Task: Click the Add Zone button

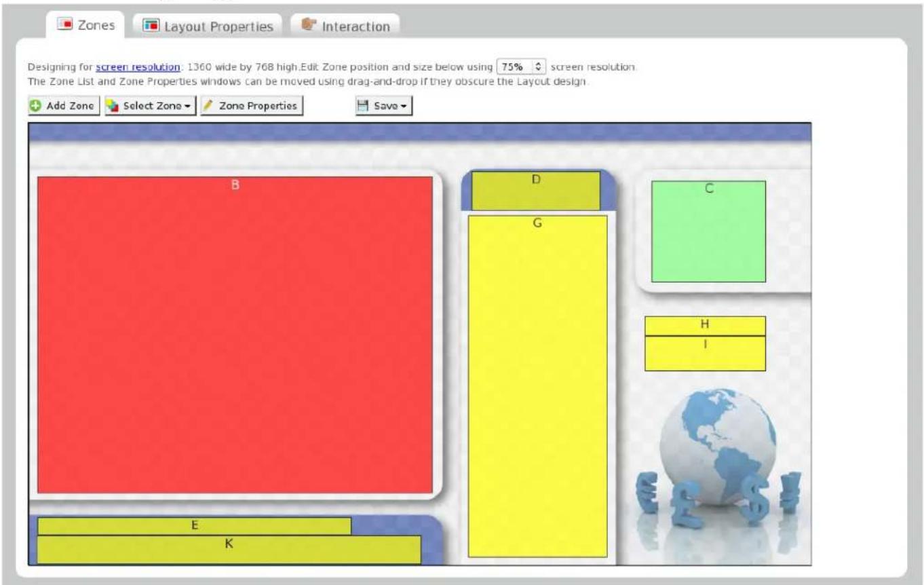Action: 64,107
